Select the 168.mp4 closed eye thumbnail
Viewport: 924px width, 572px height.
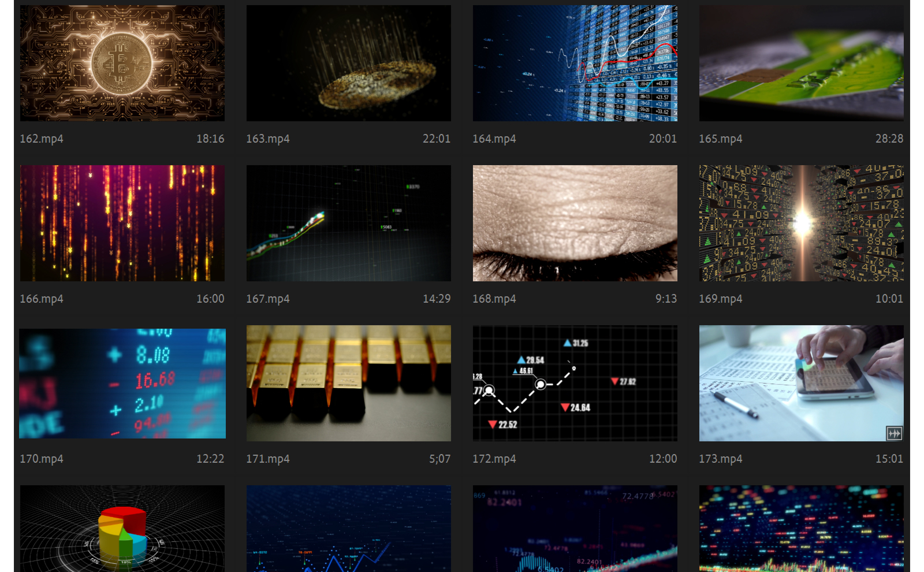point(575,223)
